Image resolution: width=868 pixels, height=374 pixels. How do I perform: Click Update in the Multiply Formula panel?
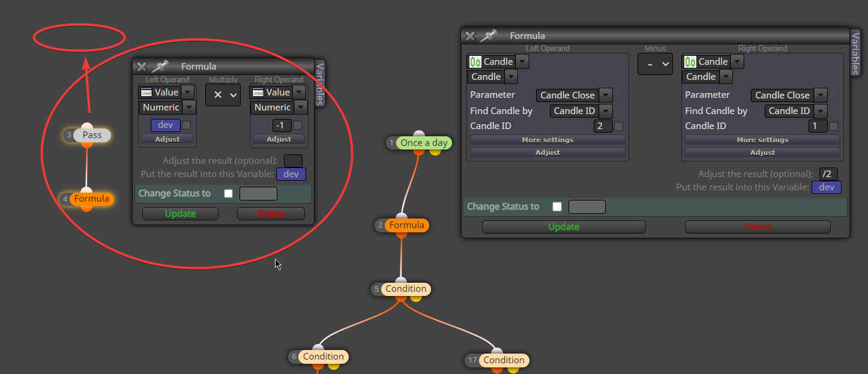180,214
